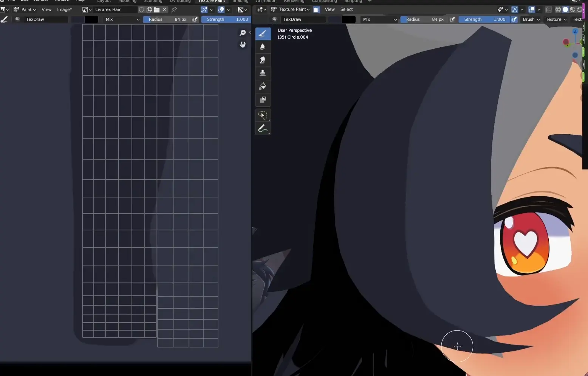
Task: Expand the Brush settings popover in viewport
Action: tap(531, 19)
